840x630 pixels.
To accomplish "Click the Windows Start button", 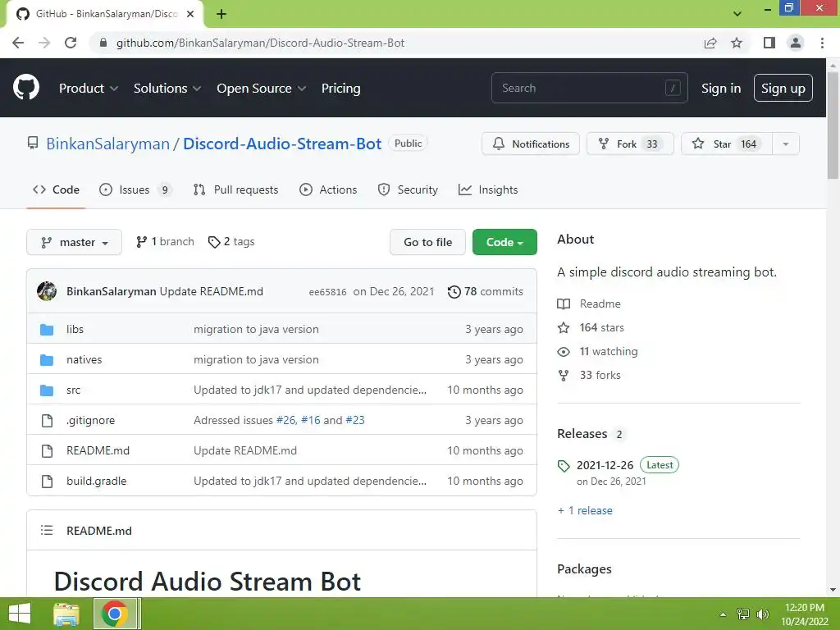I will coord(20,614).
